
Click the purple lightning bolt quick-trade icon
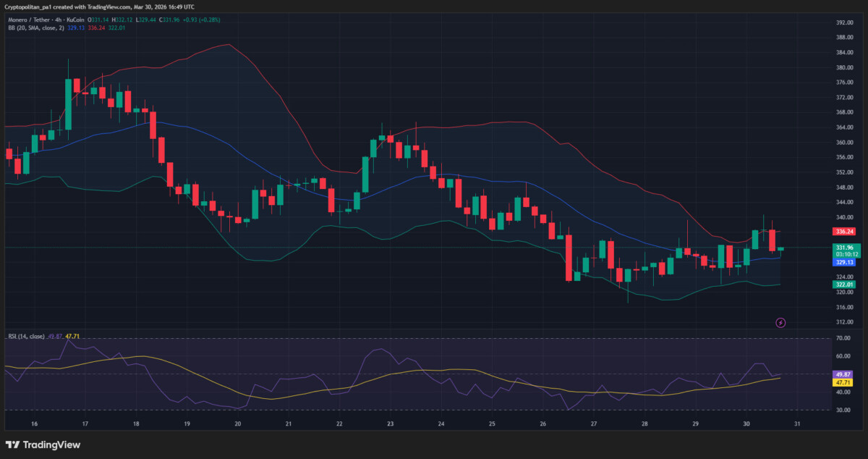point(781,323)
